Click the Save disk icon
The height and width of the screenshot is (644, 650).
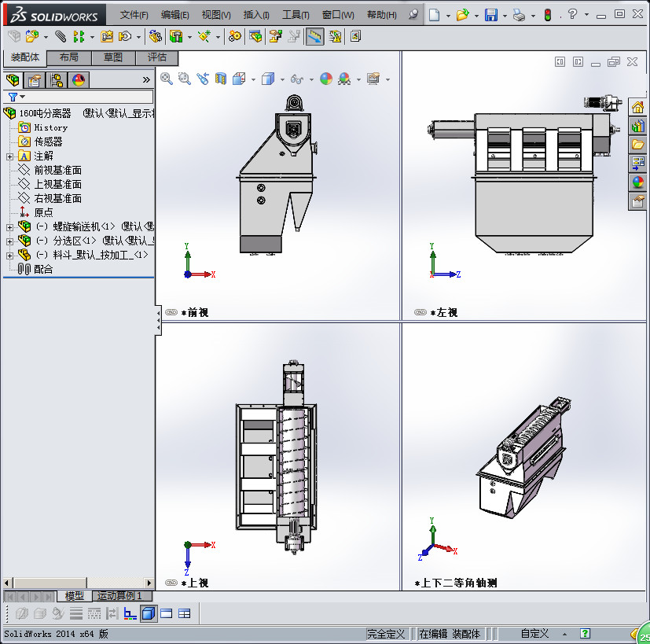[491, 15]
